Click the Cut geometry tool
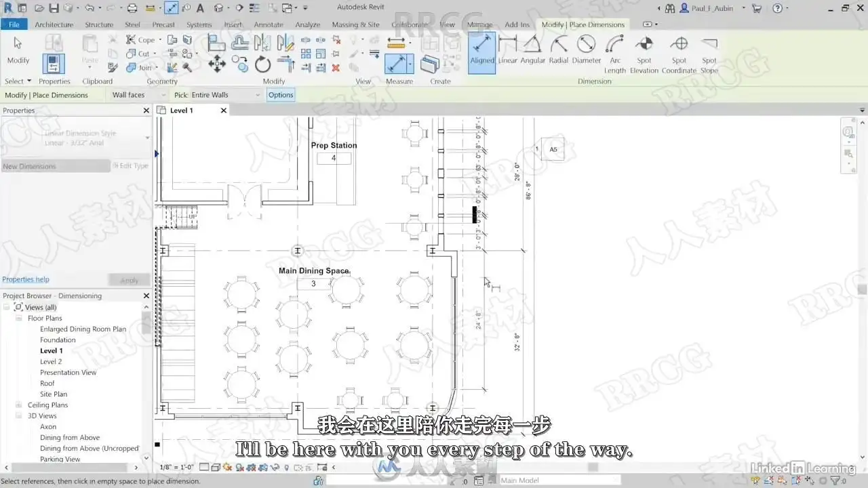 coord(139,54)
